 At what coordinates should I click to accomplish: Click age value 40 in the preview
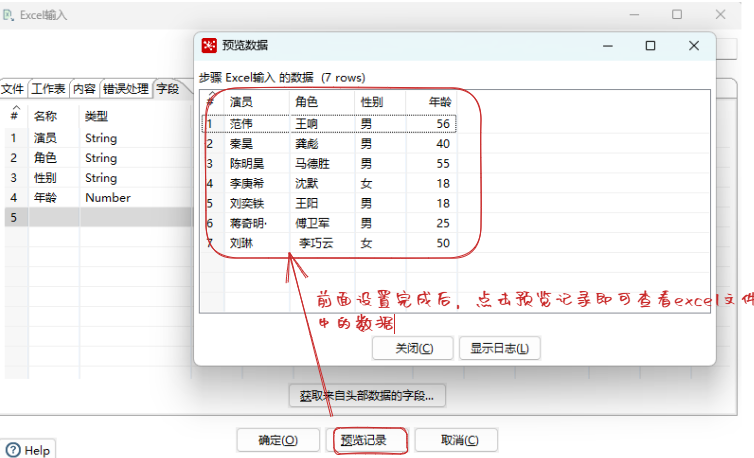click(x=443, y=144)
